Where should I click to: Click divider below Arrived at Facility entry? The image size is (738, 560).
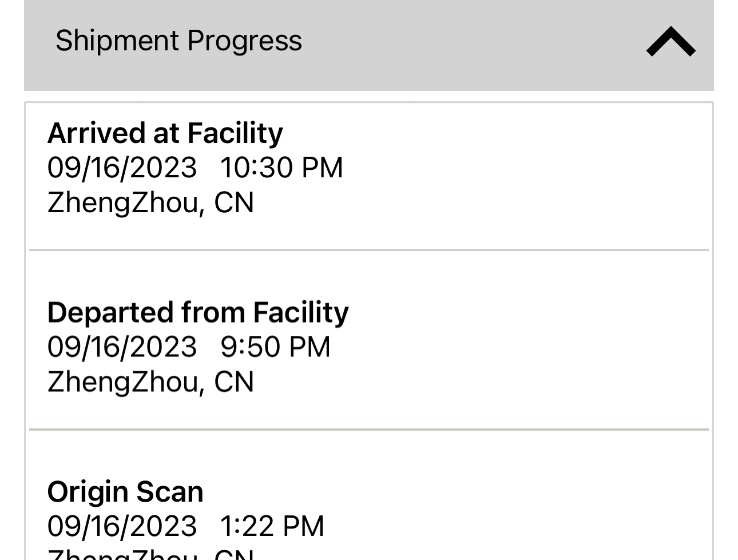(369, 250)
